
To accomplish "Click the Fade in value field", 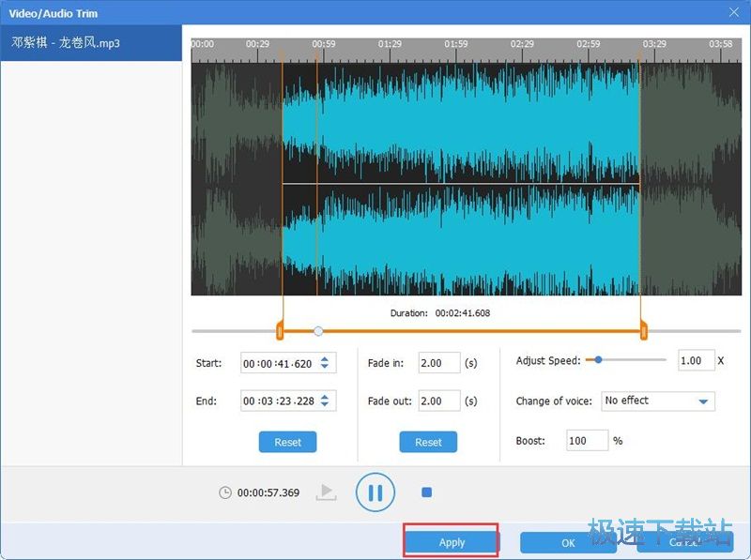I will point(439,363).
